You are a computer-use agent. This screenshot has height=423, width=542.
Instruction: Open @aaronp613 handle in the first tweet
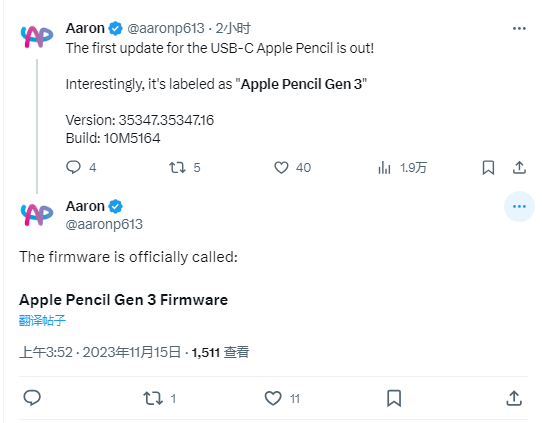point(166,28)
